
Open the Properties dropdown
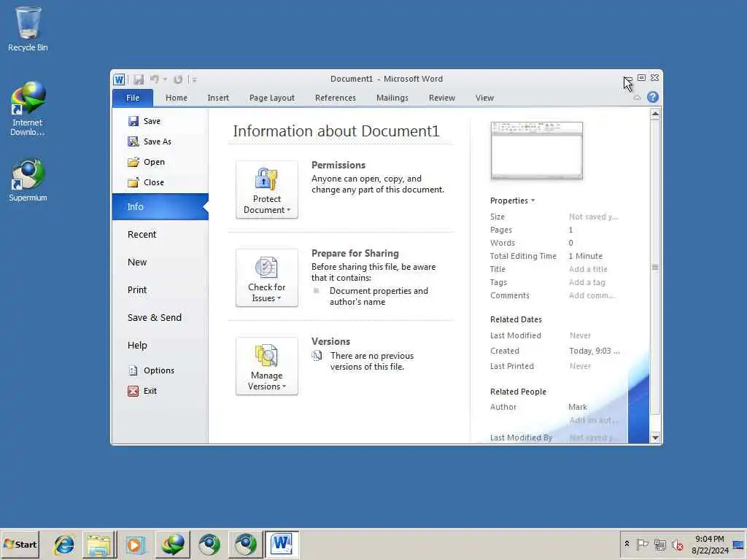click(x=513, y=201)
